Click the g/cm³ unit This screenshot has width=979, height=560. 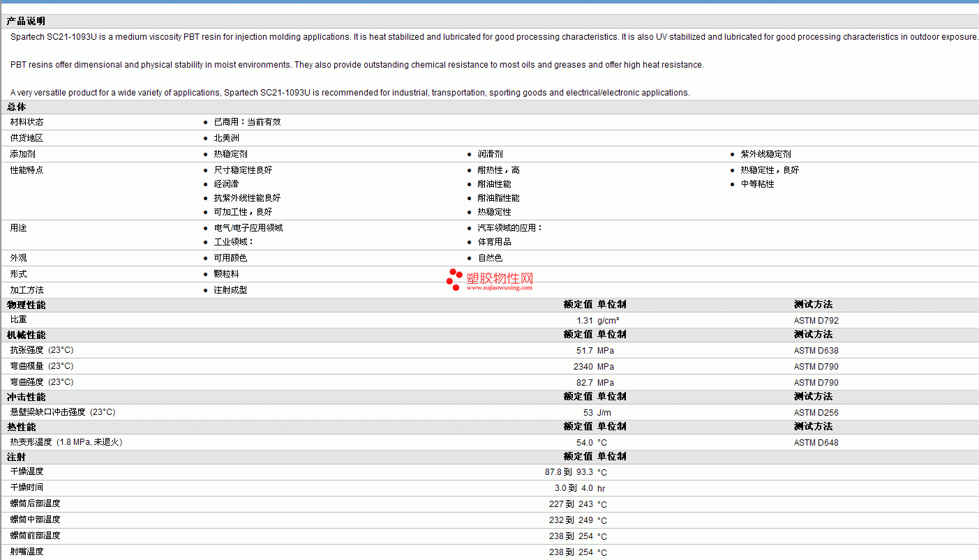click(608, 321)
